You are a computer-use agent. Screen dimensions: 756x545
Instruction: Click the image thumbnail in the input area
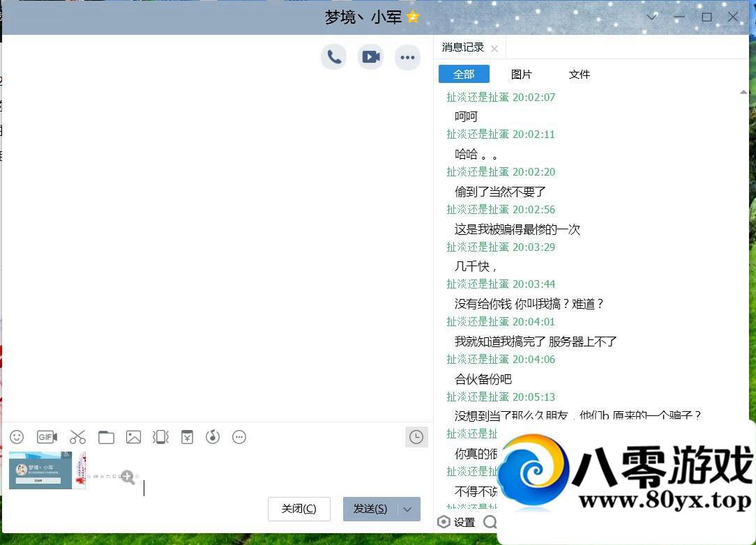(47, 470)
